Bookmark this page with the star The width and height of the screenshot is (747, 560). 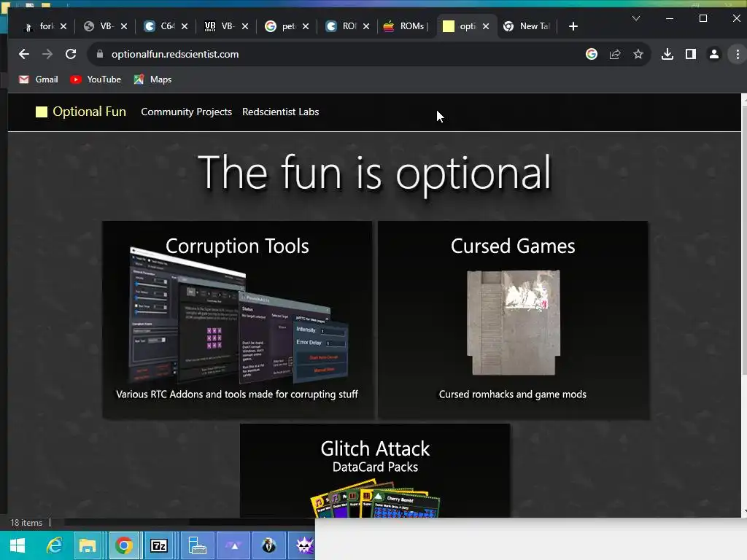(x=638, y=54)
